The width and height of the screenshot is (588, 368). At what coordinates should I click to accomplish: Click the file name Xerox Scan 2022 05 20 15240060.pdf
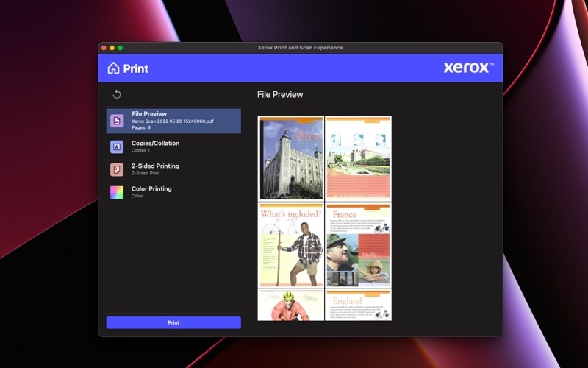pos(173,121)
